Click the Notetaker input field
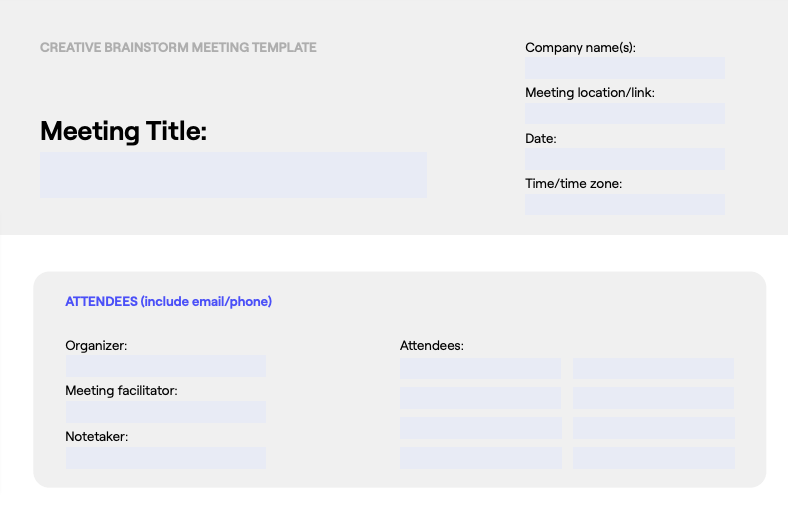 point(165,458)
